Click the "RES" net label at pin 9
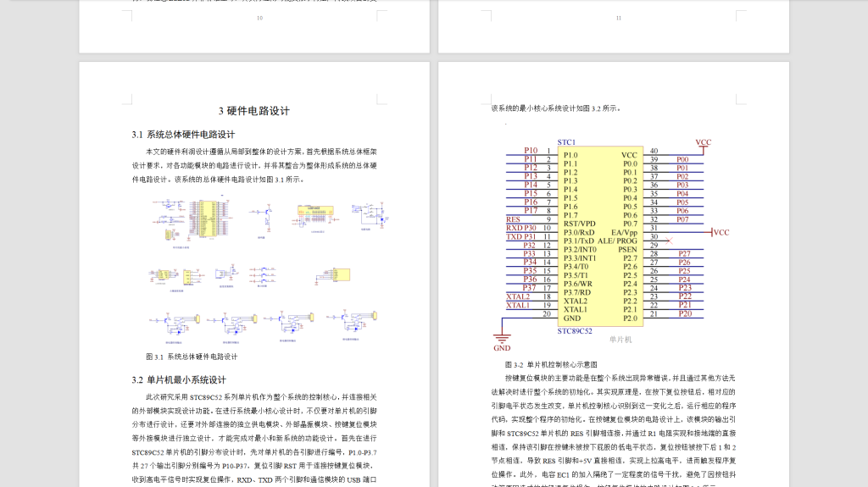Viewport: 868px width, 487px height. [513, 219]
